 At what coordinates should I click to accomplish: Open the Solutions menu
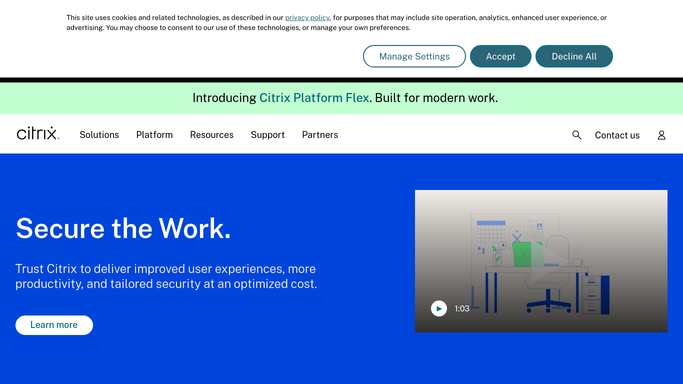point(99,135)
